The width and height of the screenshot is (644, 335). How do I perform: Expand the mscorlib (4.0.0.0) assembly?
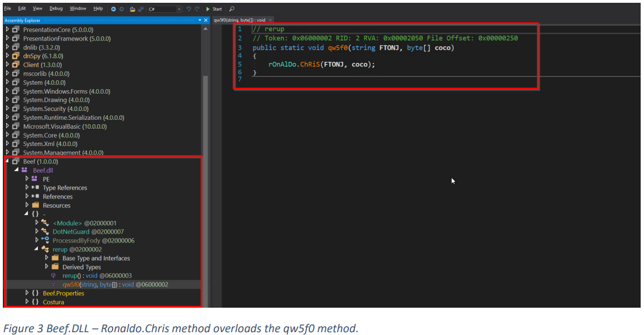pos(7,74)
